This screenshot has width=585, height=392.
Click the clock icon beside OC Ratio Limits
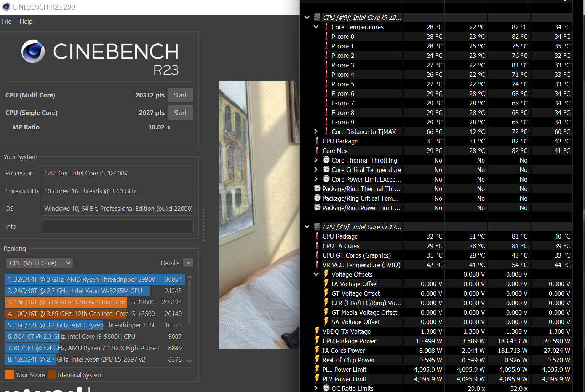coord(326,388)
